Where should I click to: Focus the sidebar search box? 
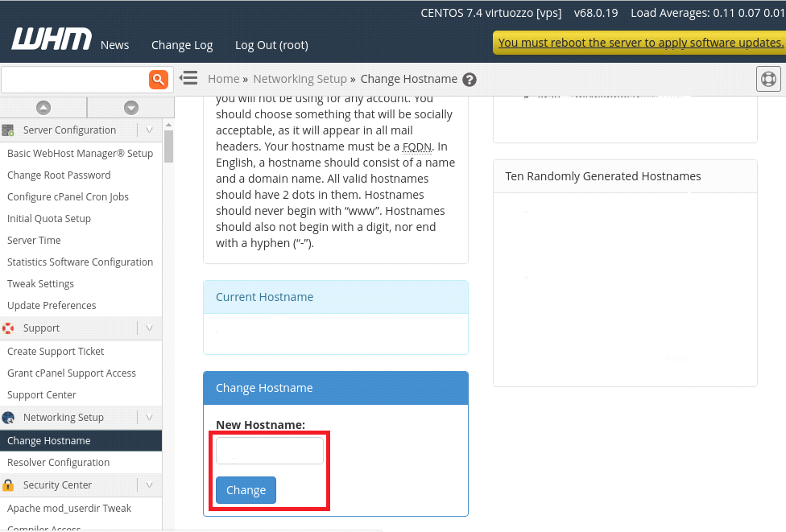pyautogui.click(x=75, y=80)
